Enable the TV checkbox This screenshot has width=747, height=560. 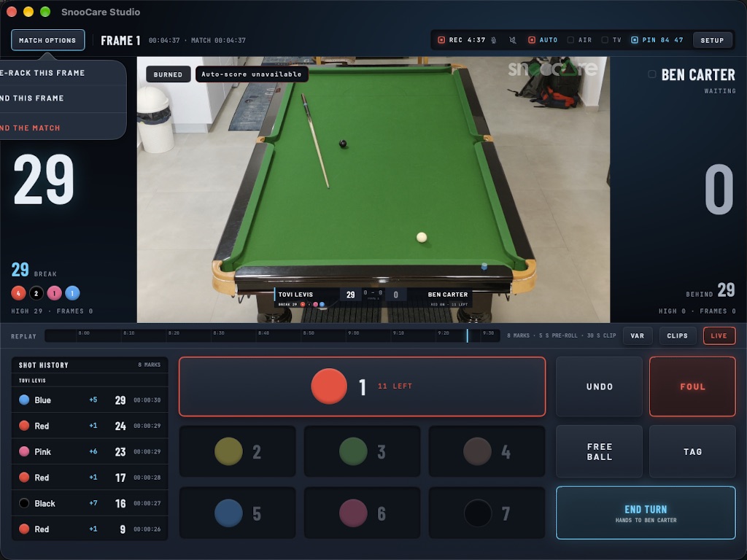605,40
